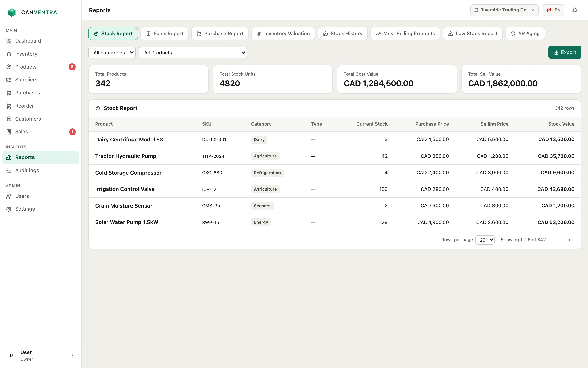Open the All Products dropdown
The image size is (588, 368).
click(193, 53)
